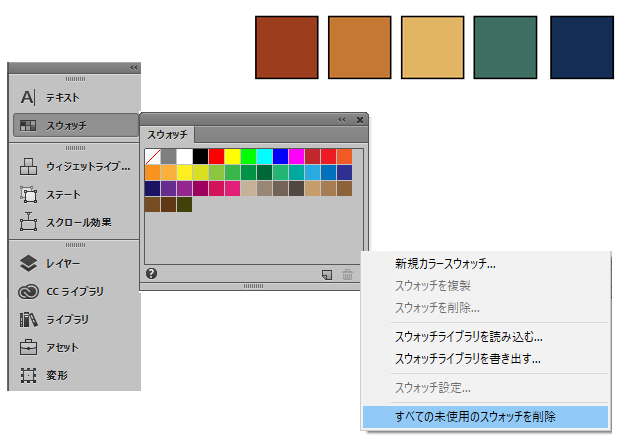Screen dimensions: 628x446
Task: Collapse the sidebar dock with double arrows
Action: click(133, 68)
